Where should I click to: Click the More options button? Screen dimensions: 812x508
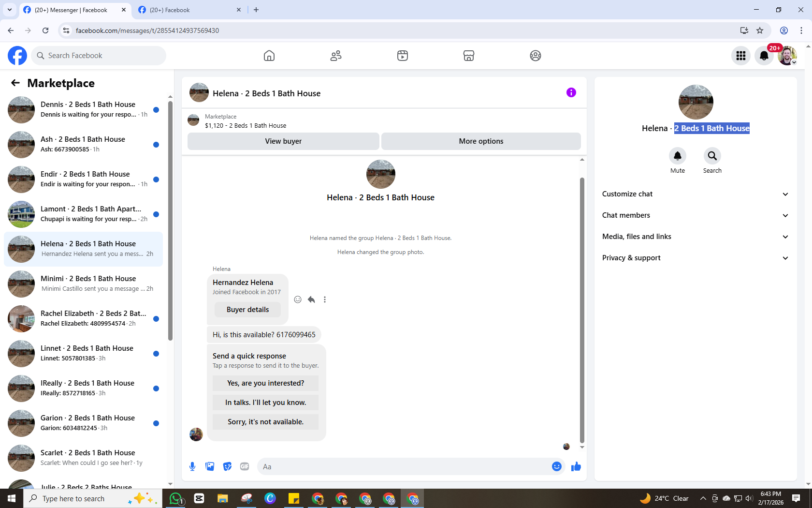tap(481, 141)
